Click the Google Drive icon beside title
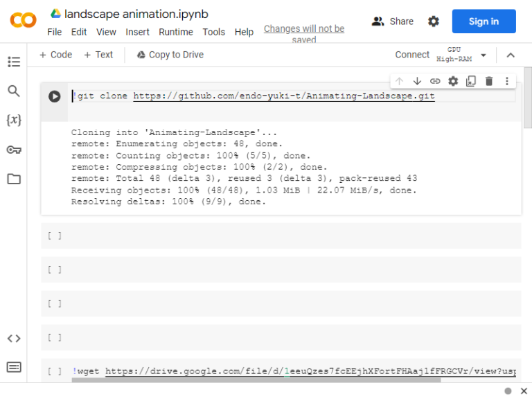The image size is (532, 399). (x=55, y=14)
